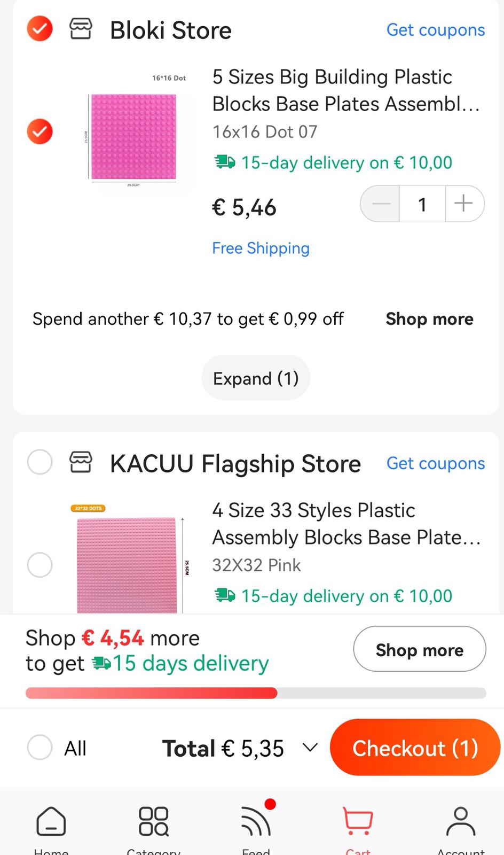Decrease quantity with minus button
This screenshot has width=504, height=855.
click(x=381, y=204)
